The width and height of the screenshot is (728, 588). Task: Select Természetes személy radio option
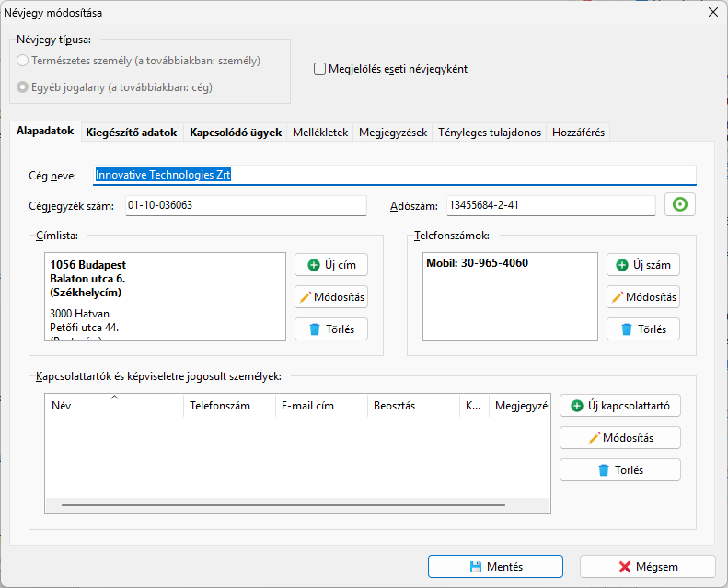pos(24,61)
